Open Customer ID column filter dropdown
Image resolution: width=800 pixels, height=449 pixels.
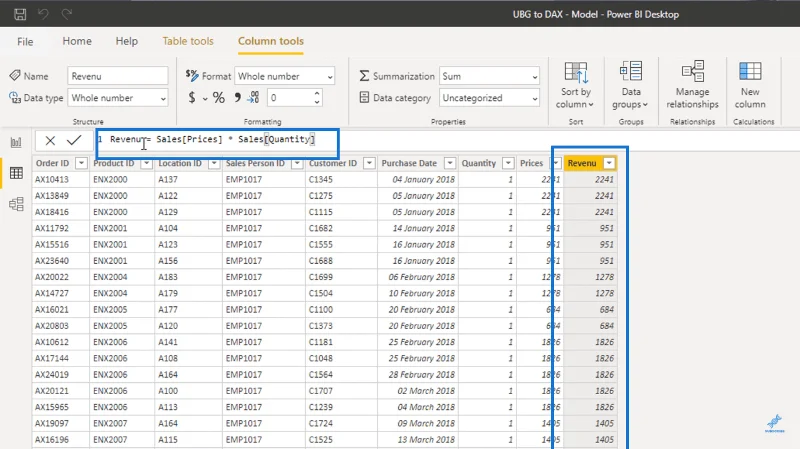369,163
